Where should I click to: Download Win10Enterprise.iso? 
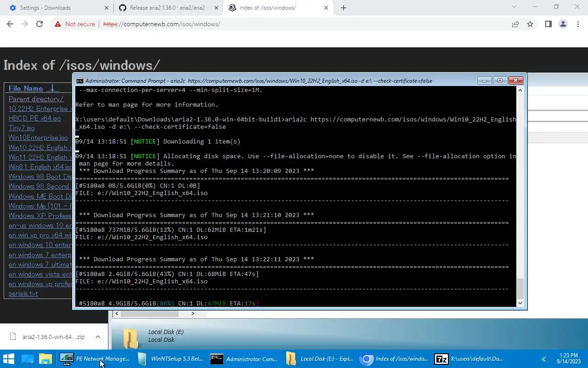38,138
